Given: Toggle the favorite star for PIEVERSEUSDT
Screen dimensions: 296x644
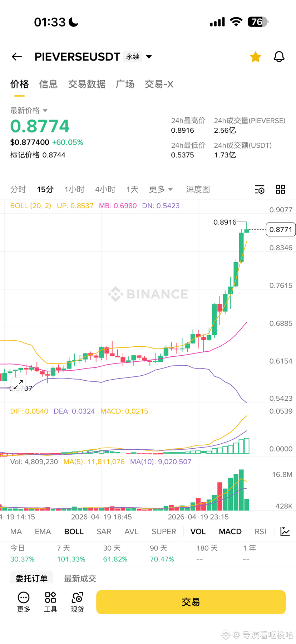Looking at the screenshot, I should click(256, 57).
